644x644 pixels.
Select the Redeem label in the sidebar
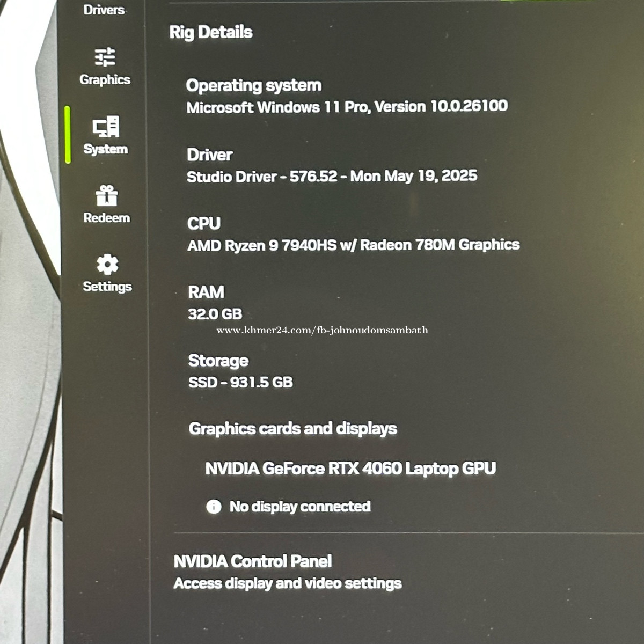107,218
